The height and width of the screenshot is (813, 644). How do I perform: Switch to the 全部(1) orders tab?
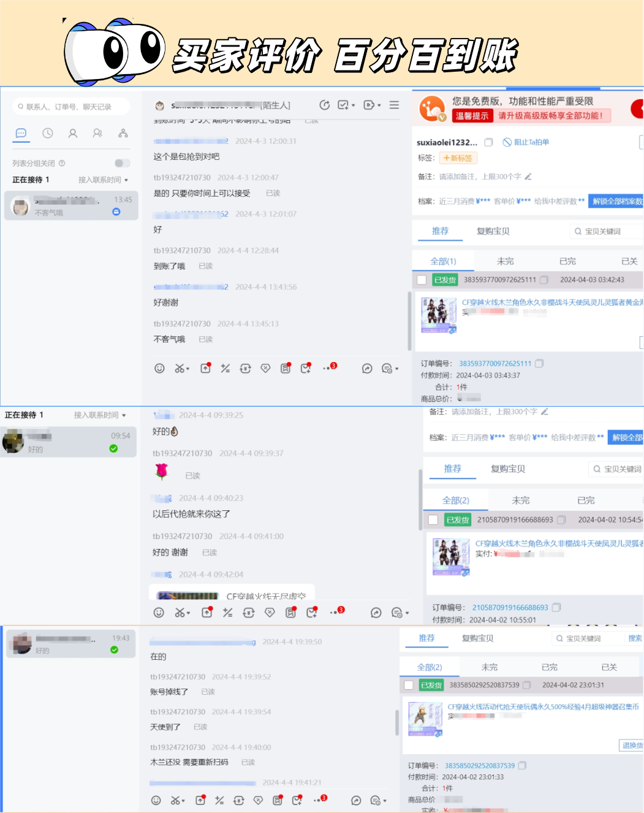[x=443, y=261]
